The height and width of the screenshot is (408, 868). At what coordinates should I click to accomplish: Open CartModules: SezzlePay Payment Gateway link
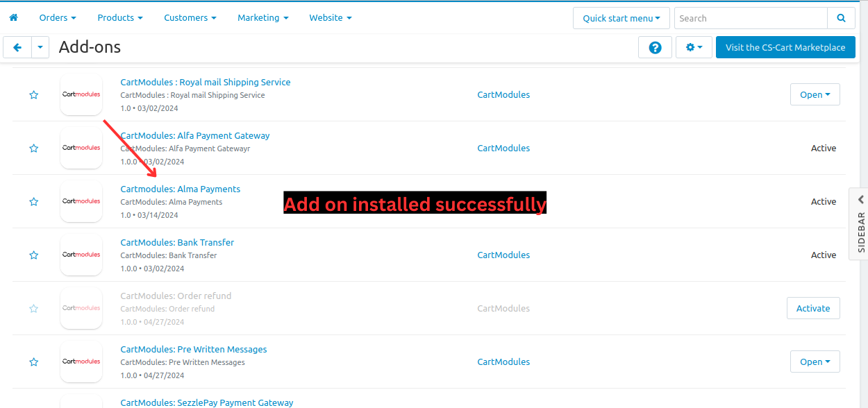207,402
